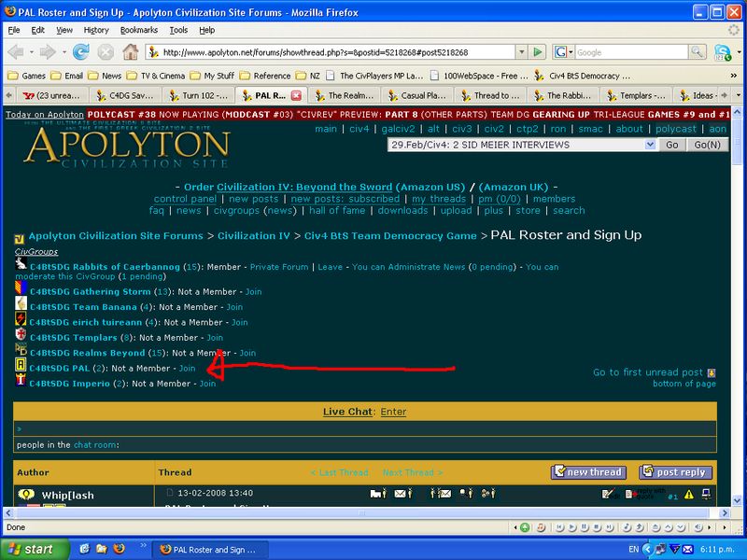Click the Rabbits of Caerbannog group icon

[x=21, y=266]
